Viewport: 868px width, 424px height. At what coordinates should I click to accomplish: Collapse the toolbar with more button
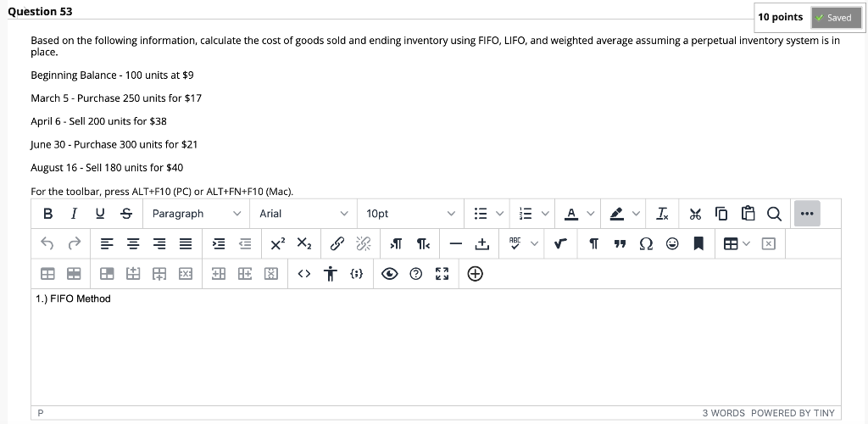[807, 214]
